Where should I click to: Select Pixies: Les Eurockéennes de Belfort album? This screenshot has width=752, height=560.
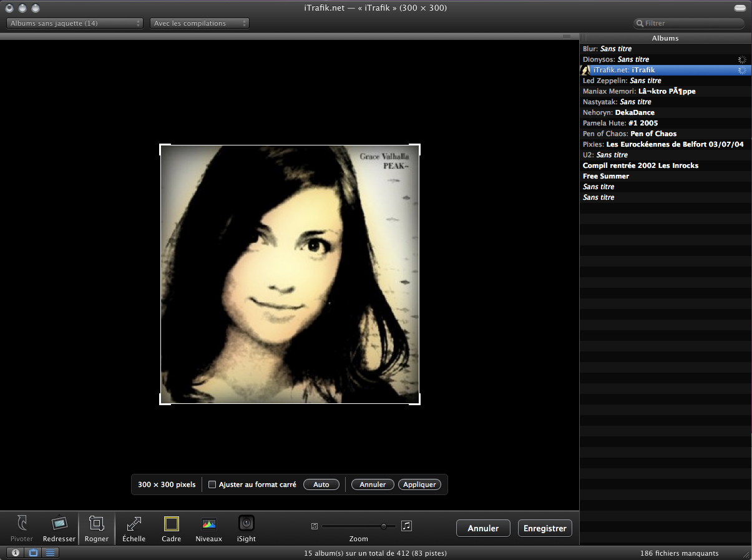[665, 144]
